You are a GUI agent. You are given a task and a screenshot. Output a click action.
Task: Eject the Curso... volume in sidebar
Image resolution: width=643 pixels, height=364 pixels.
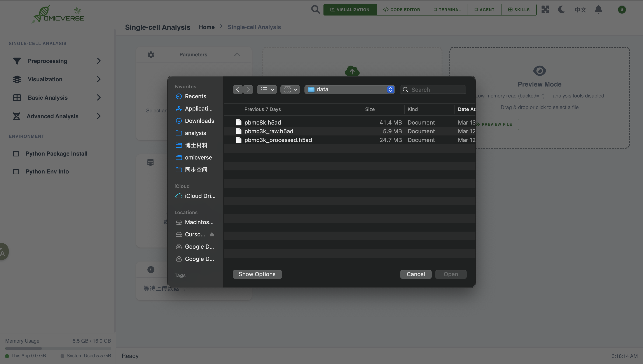coord(212,234)
